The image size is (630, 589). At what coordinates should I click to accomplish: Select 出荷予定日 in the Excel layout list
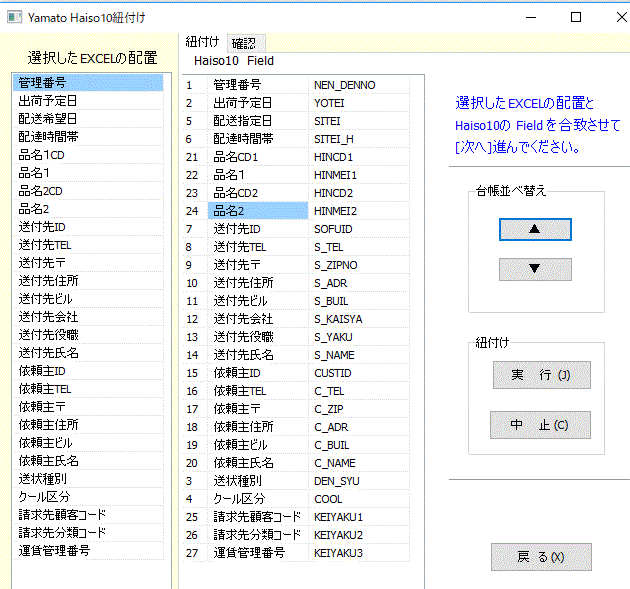[88, 101]
